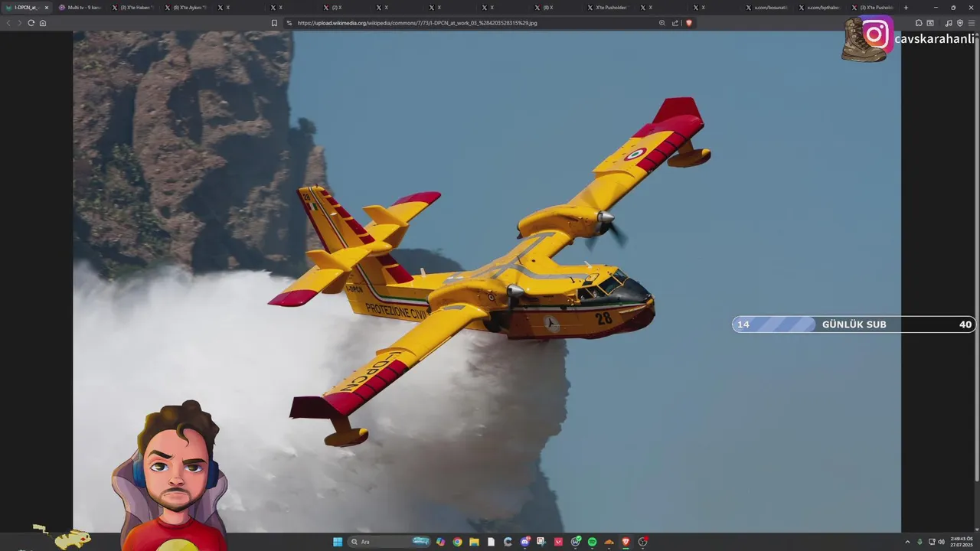Open Discord from the taskbar
Image resolution: width=980 pixels, height=551 pixels.
tap(525, 542)
